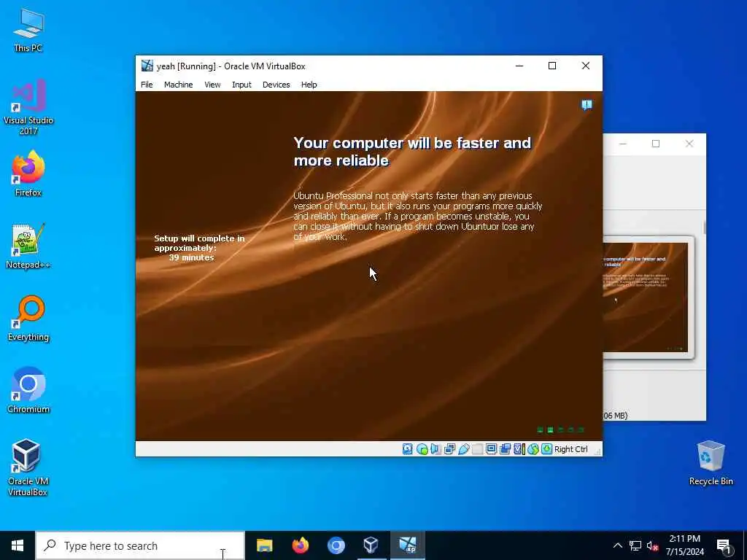Click the scrollbar in background VirtualBox Manager window
The image size is (747, 560).
704,228
